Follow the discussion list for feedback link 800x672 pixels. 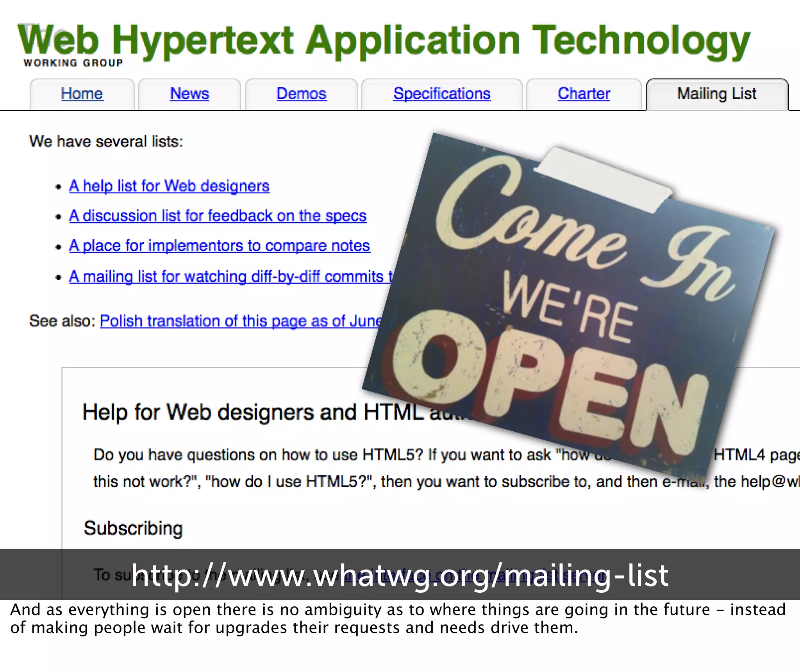(218, 216)
